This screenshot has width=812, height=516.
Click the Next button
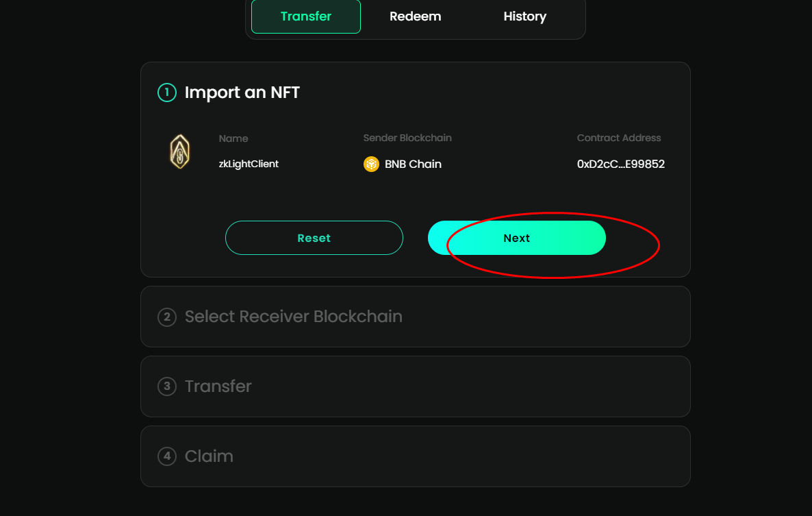516,238
